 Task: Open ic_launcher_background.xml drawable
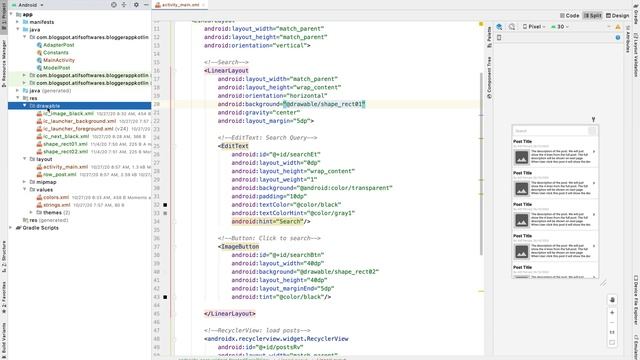click(80, 121)
